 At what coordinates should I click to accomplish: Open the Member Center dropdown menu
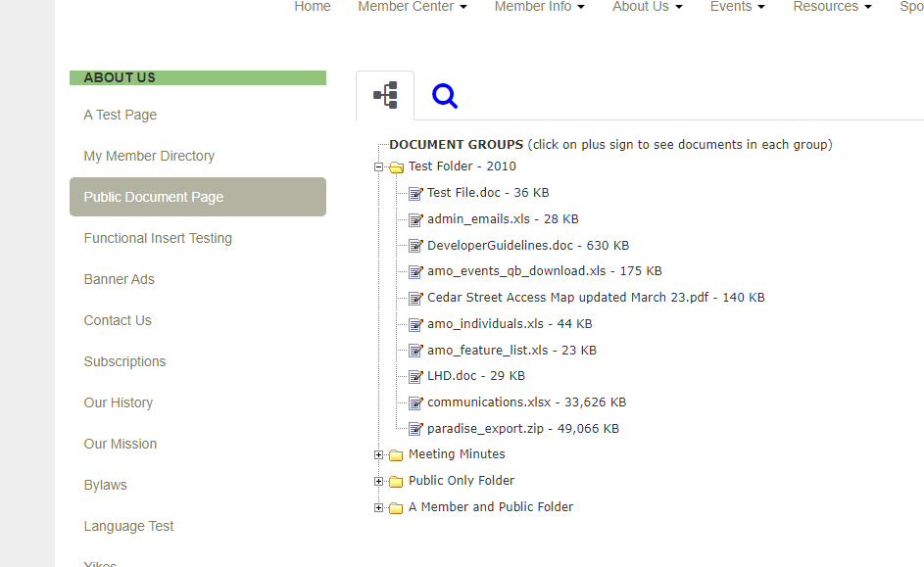412,7
